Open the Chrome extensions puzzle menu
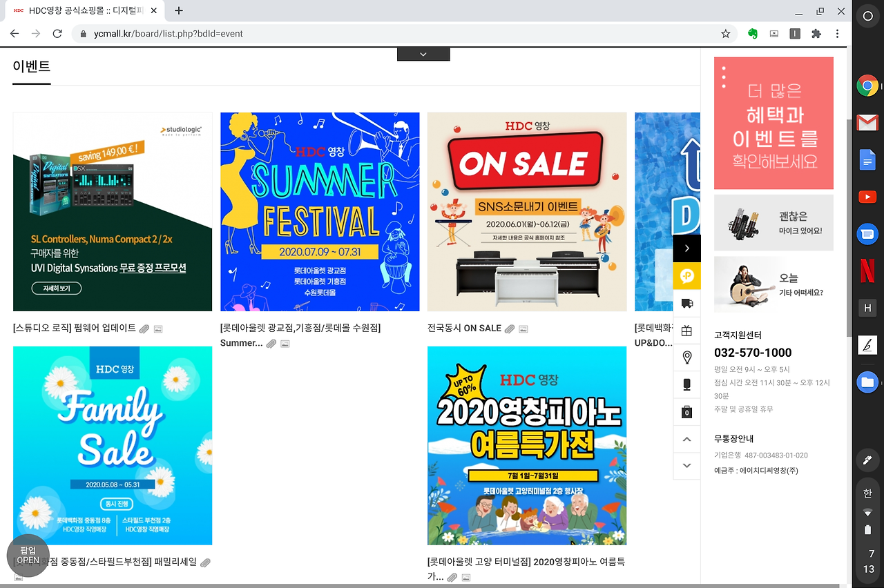 (x=816, y=33)
